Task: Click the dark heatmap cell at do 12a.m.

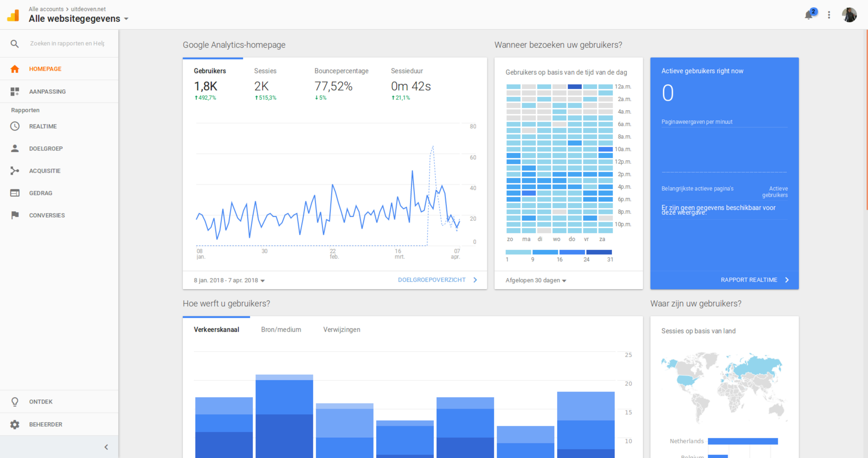Action: [575, 86]
